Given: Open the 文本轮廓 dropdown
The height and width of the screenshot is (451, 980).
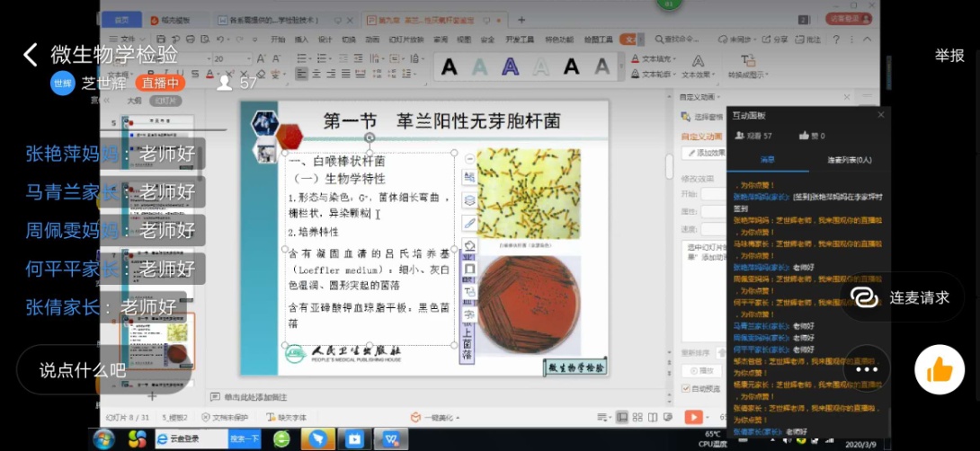Looking at the screenshot, I should point(654,74).
